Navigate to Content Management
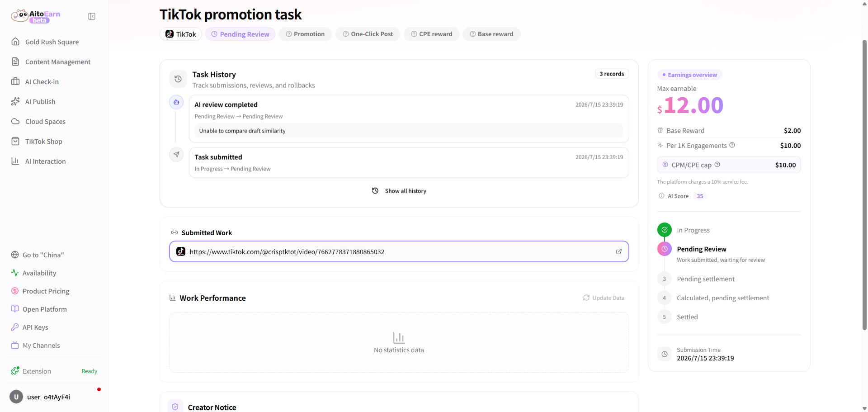This screenshot has width=868, height=412. click(x=58, y=62)
